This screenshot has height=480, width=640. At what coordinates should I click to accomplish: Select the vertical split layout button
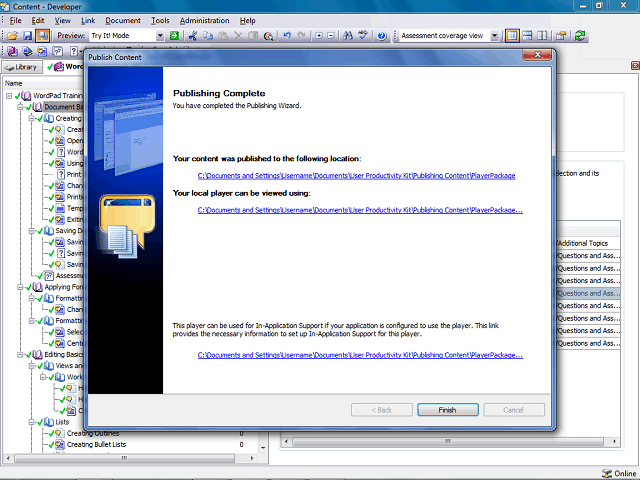coord(542,36)
